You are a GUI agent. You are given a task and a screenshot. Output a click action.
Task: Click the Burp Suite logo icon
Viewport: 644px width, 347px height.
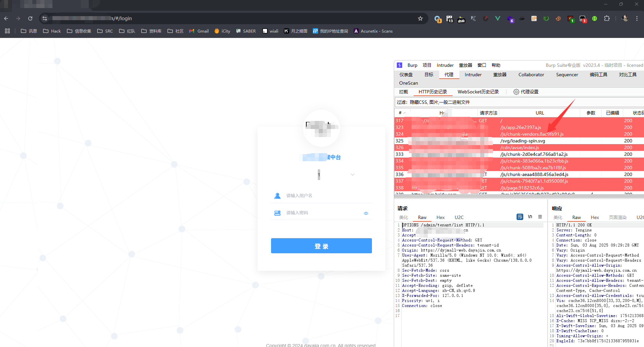coord(400,65)
